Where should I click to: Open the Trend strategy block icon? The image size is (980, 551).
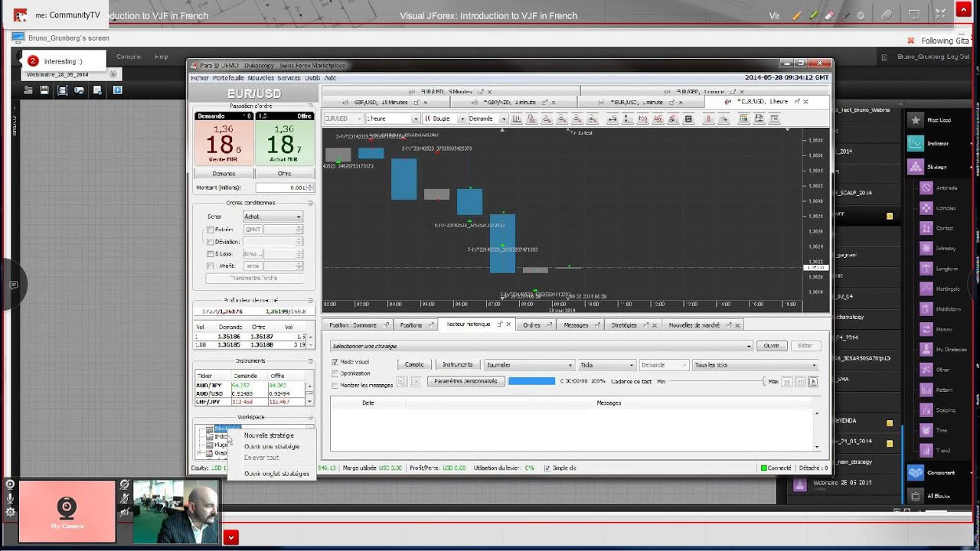[x=926, y=450]
